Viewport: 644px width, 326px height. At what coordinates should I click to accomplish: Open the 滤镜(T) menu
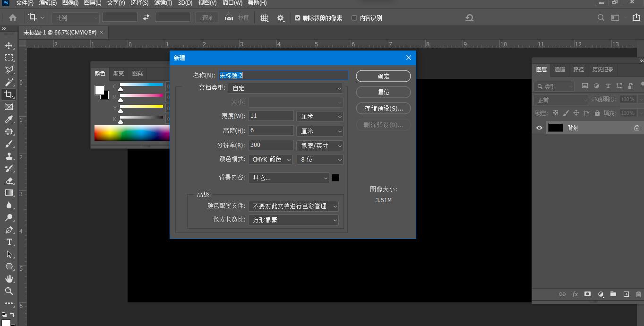point(163,3)
